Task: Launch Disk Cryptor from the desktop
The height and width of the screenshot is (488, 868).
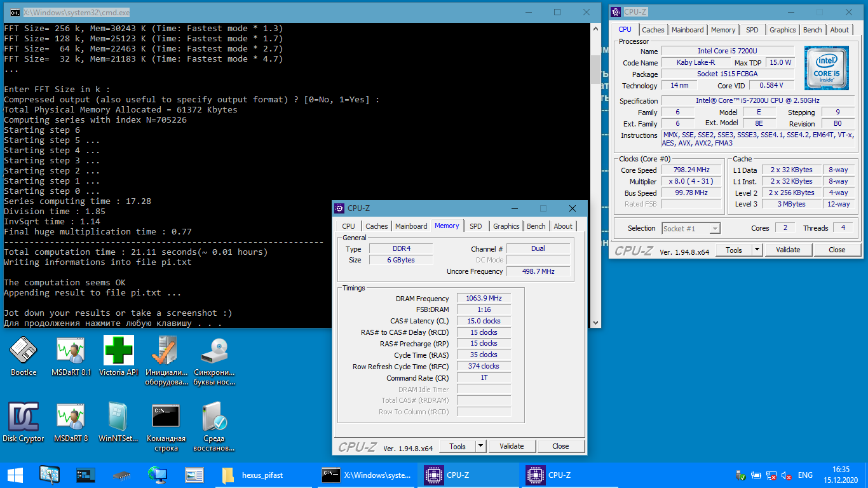Action: pyautogui.click(x=24, y=422)
